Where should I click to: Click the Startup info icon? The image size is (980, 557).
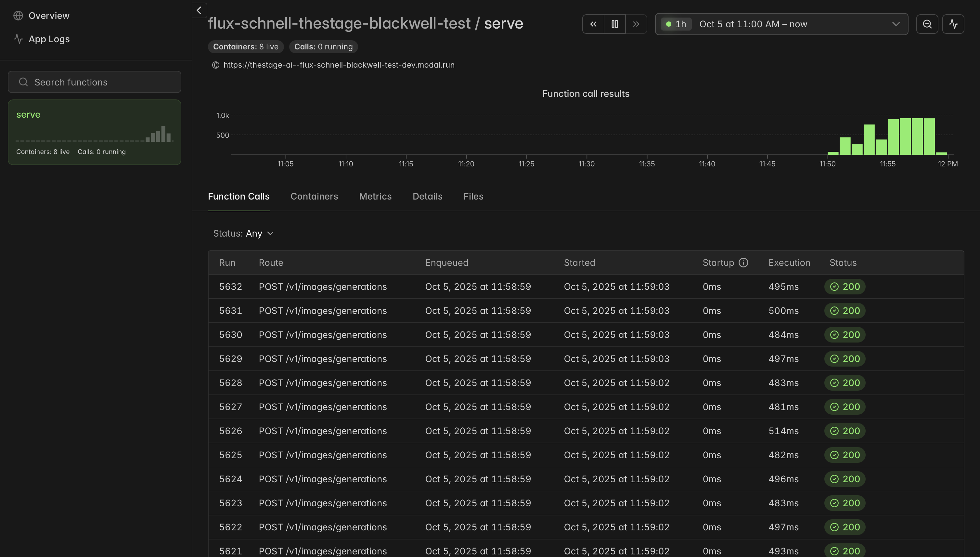coord(743,263)
